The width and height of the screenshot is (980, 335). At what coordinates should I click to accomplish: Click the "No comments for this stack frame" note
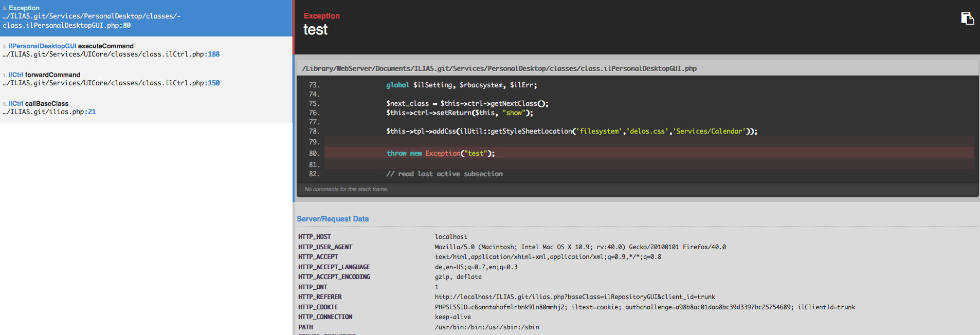(346, 190)
